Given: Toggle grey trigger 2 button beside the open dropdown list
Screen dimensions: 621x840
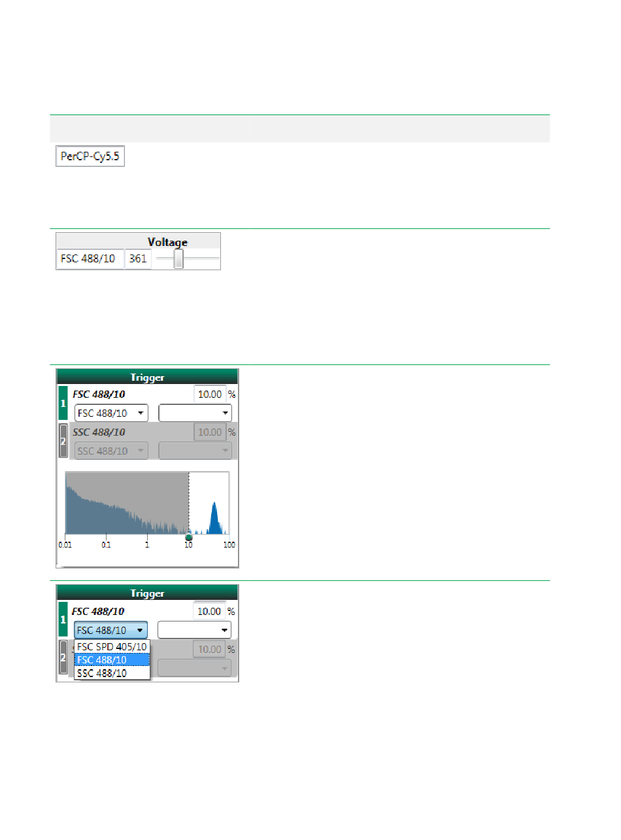Looking at the screenshot, I should [x=63, y=657].
